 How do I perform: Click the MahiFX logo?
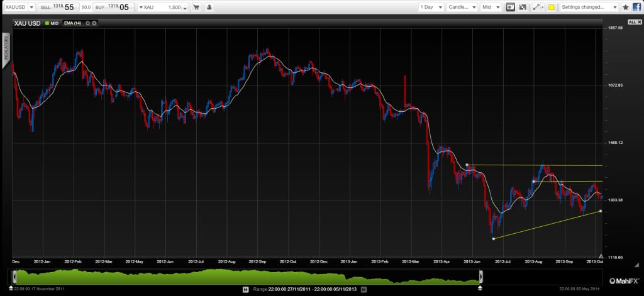[624, 281]
